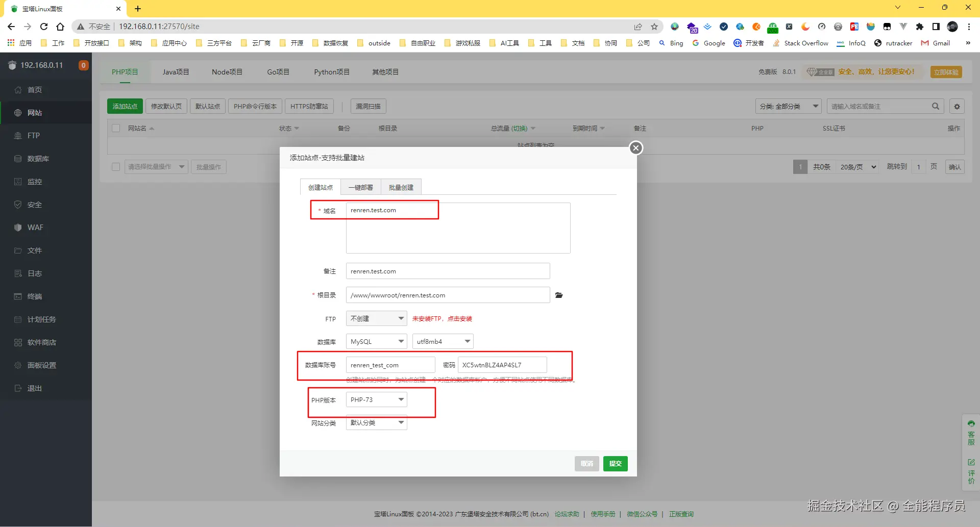Expand the utf8mb4 charset dropdown

[443, 341]
